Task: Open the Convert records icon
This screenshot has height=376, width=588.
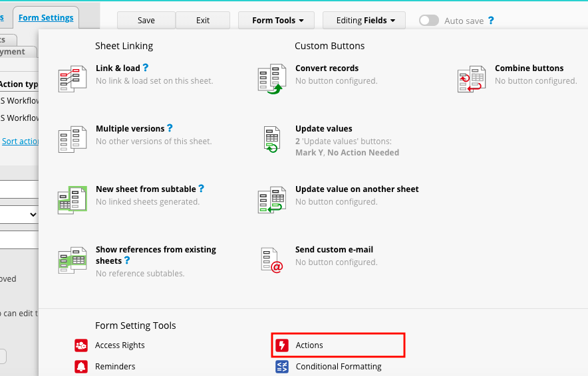Action: (x=272, y=79)
